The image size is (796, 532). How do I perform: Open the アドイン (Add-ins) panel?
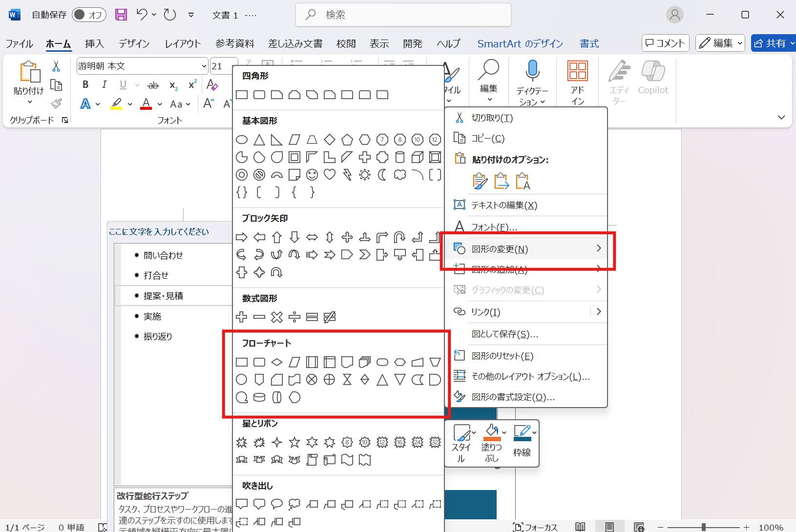[x=578, y=81]
